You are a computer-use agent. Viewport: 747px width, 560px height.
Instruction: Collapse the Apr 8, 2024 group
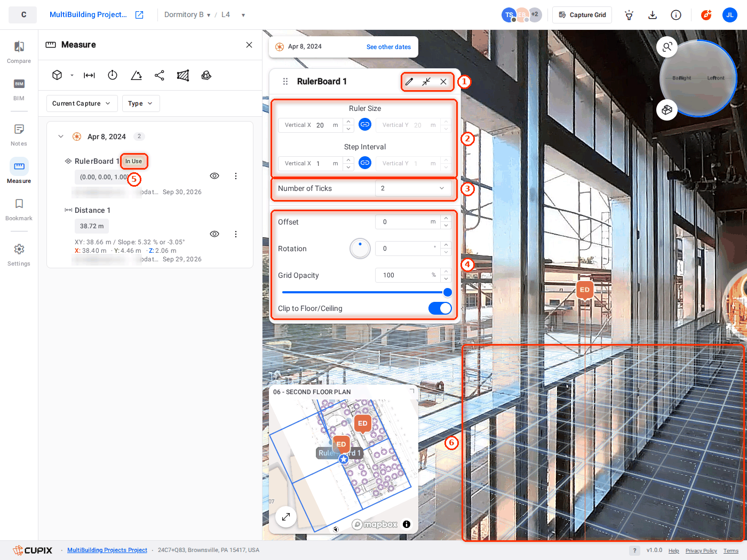tap(61, 137)
